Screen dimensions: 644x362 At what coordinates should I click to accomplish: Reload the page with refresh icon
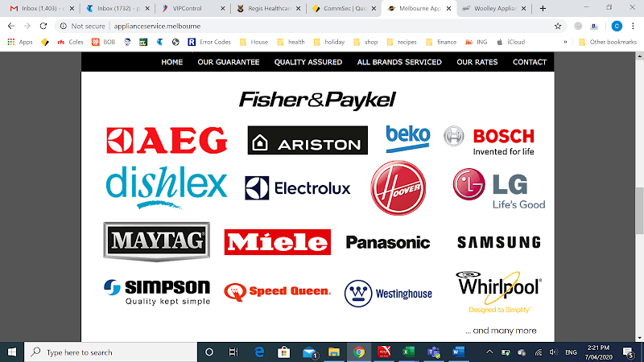click(43, 26)
